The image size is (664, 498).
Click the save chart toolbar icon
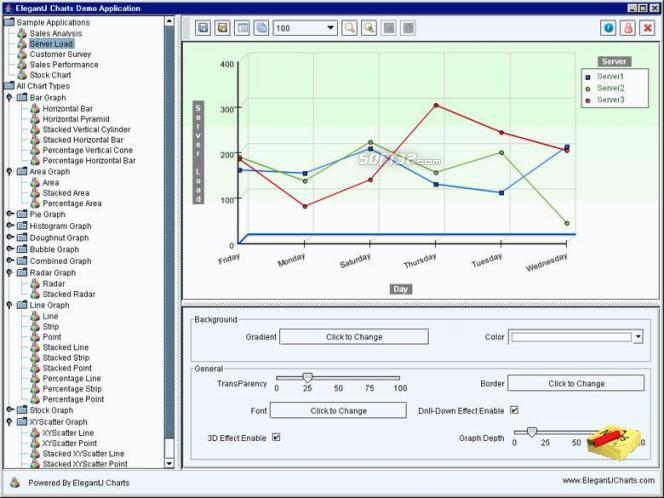(x=203, y=28)
